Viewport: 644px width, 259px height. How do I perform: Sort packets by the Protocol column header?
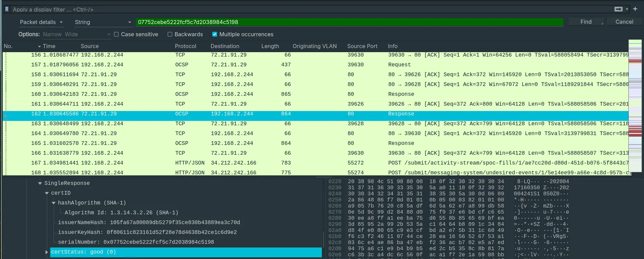click(186, 46)
